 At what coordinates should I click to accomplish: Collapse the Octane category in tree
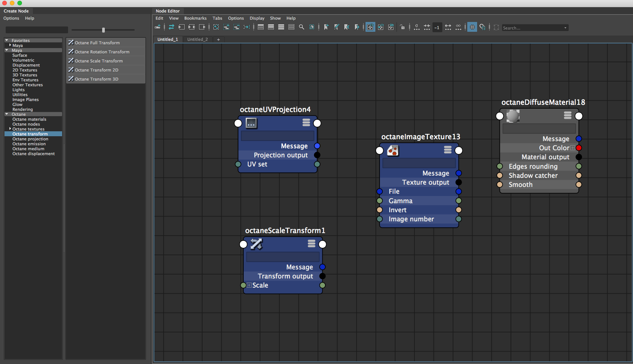[7, 114]
